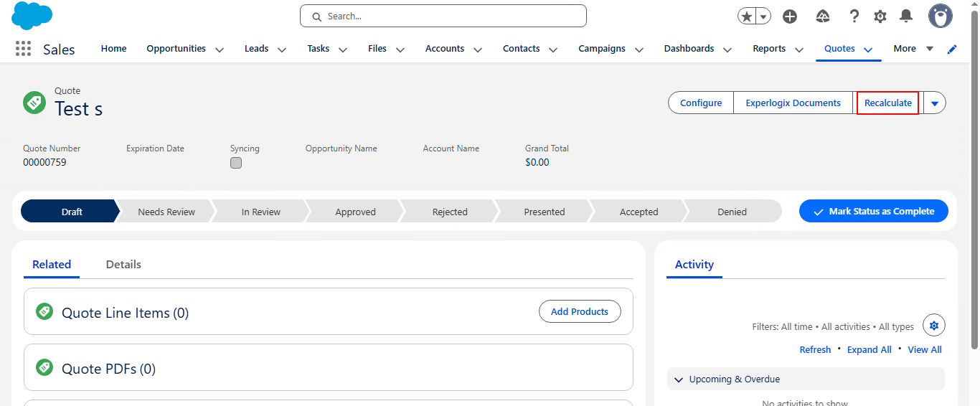The image size is (980, 406).
Task: Expand the Quotes tab dropdown chevron
Action: pos(868,49)
